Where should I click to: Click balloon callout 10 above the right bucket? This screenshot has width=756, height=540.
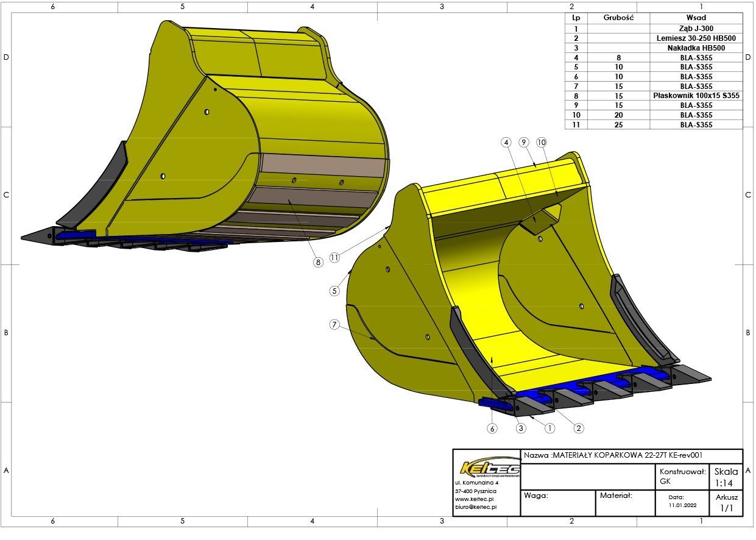542,142
